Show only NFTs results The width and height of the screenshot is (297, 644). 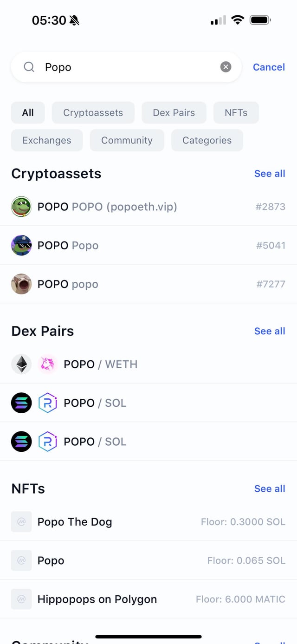tap(236, 113)
